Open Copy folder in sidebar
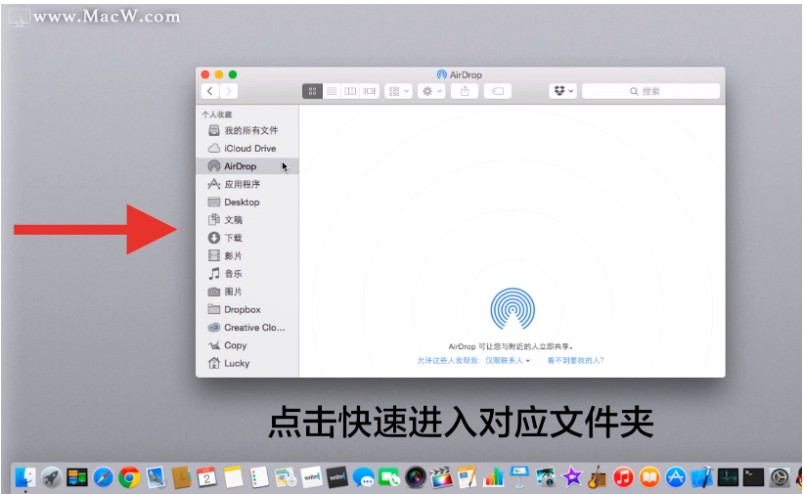804x494 pixels. (247, 346)
